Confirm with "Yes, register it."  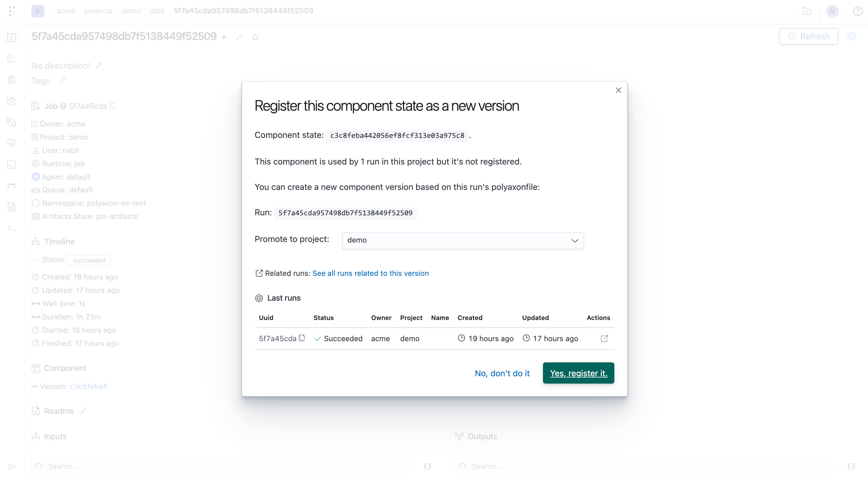[579, 373]
